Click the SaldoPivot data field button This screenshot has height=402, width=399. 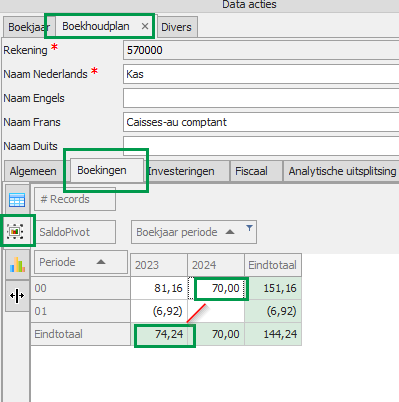tap(75, 232)
